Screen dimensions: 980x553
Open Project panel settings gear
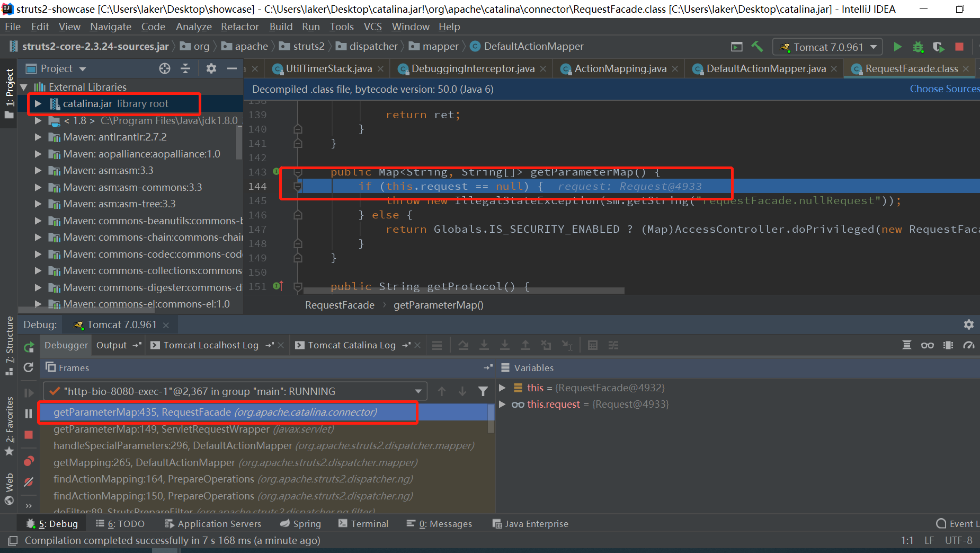[x=211, y=68]
